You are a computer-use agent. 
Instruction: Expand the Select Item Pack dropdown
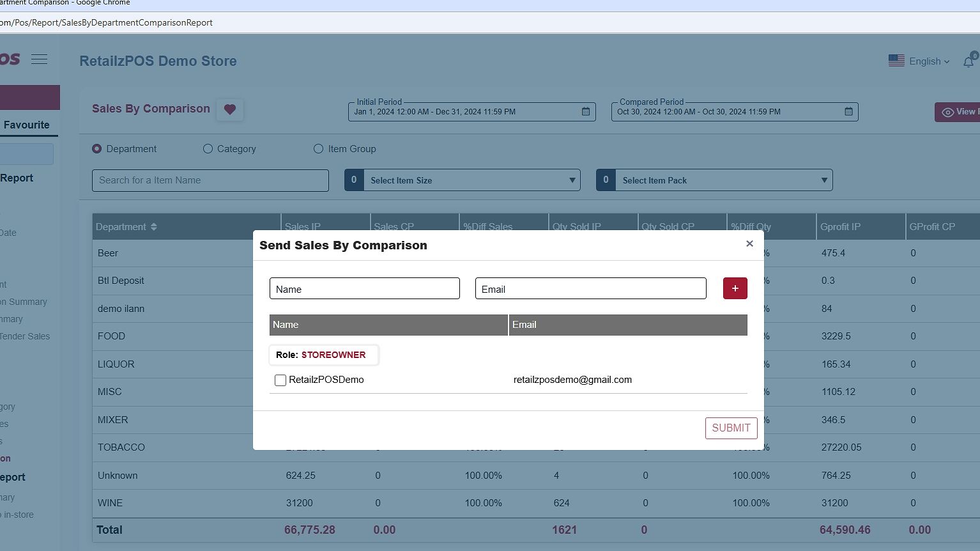823,180
